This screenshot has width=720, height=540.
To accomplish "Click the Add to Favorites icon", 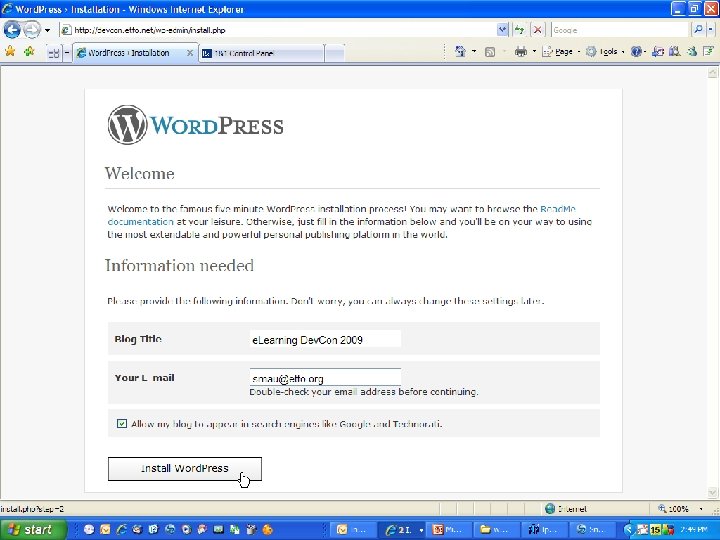I will coord(29,51).
